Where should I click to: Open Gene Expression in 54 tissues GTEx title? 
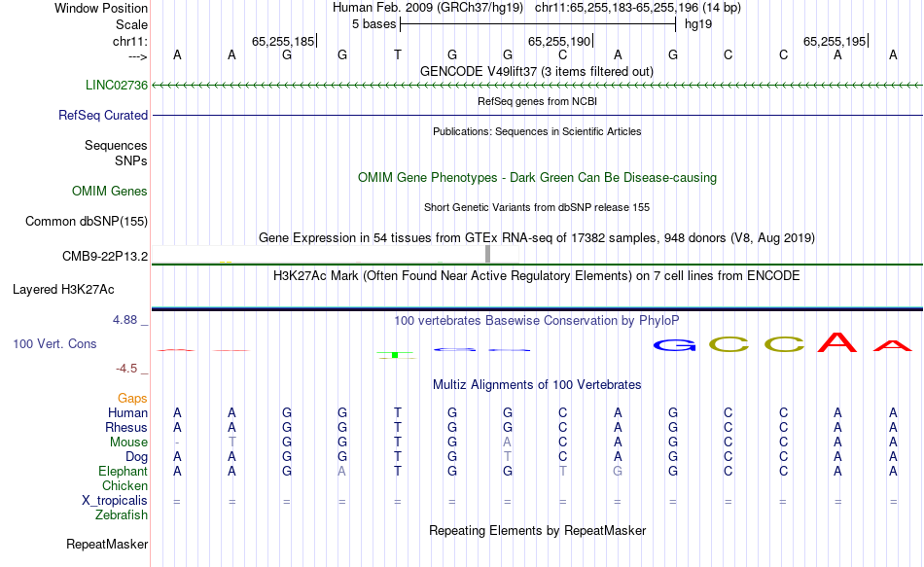click(x=537, y=237)
